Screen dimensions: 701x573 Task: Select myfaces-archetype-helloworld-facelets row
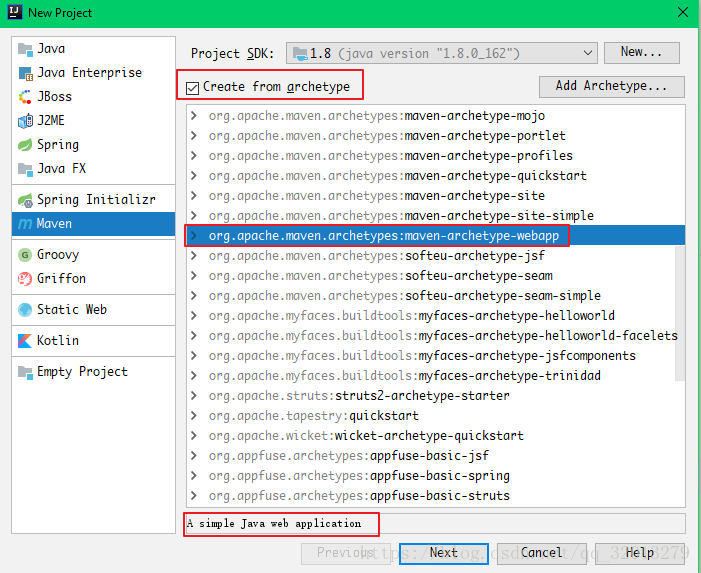point(435,336)
